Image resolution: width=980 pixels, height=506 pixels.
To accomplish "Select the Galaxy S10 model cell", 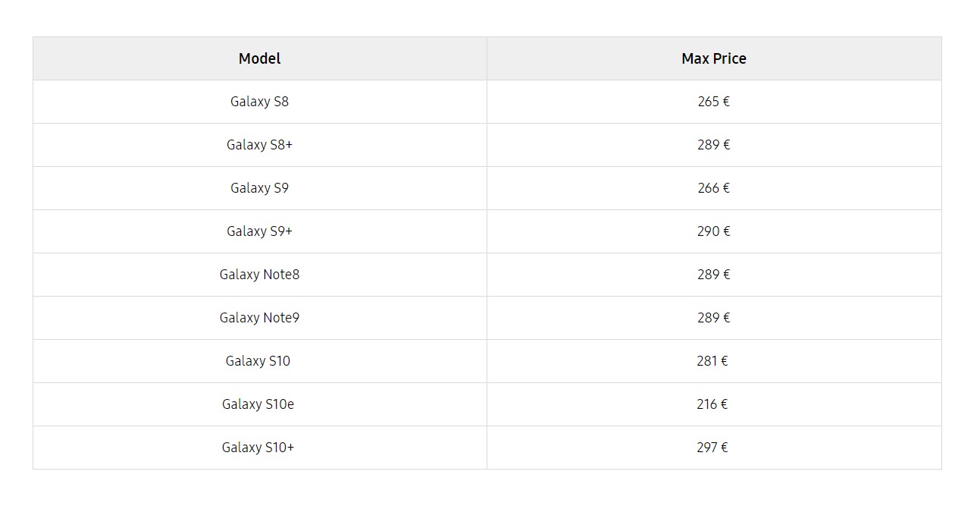I will point(258,361).
